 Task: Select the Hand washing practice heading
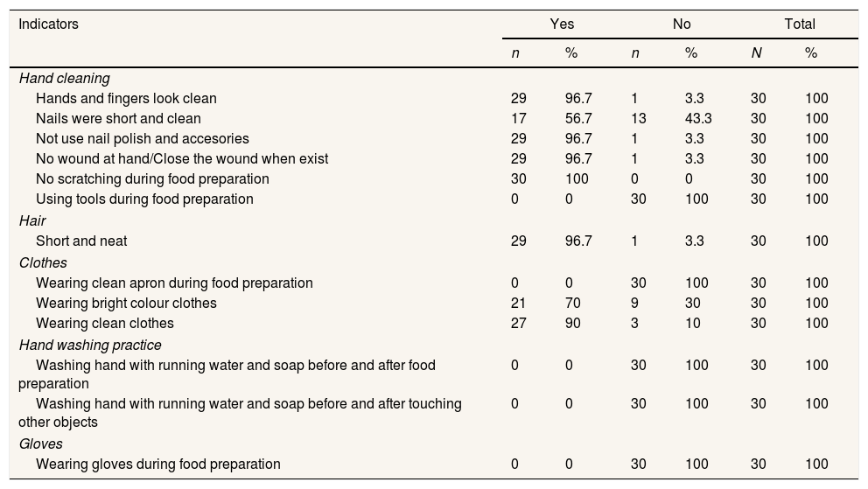(90, 345)
